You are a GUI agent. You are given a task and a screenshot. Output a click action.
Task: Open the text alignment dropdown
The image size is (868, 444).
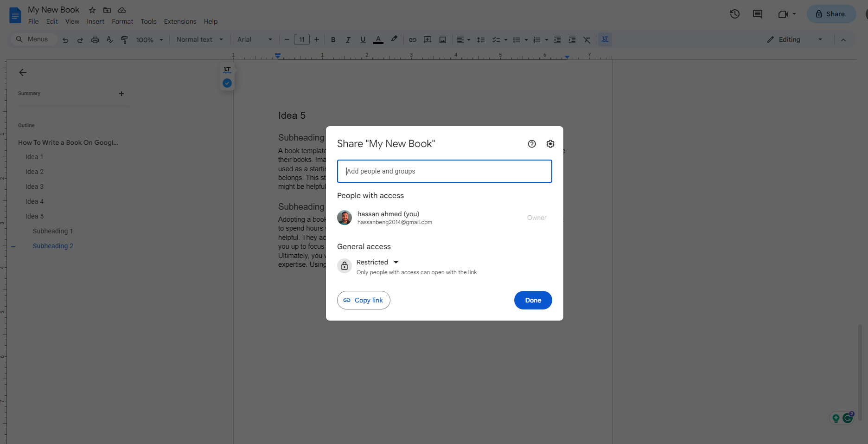[x=463, y=40]
